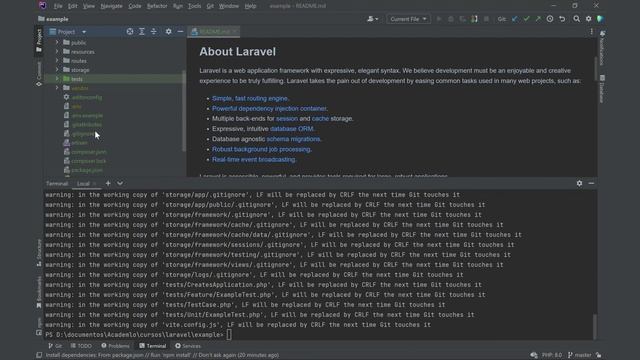
Task: Click the Git push arrow icon
Action: [538, 19]
